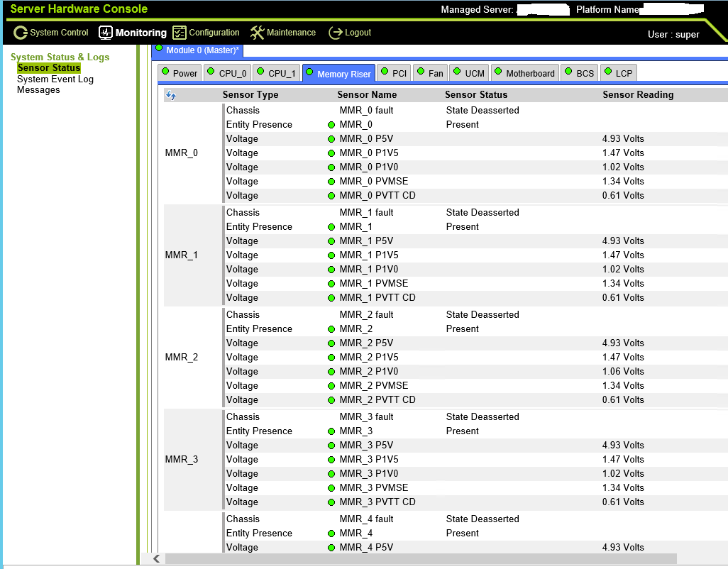Select Sensor Status in sidebar
This screenshot has height=569, width=728.
point(49,68)
